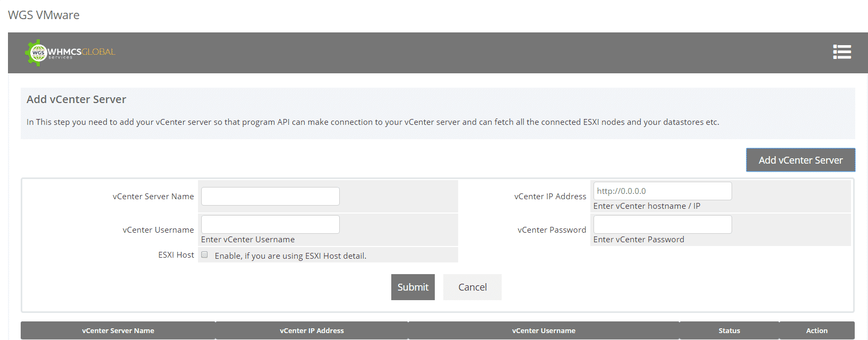This screenshot has height=340, width=868.
Task: Open the hamburger list menu icon
Action: click(x=841, y=52)
